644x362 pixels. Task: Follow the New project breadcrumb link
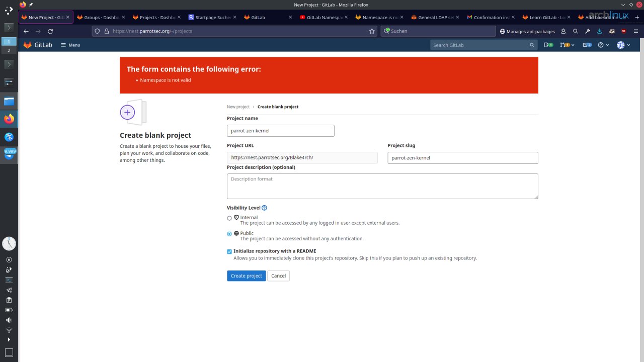(238, 107)
